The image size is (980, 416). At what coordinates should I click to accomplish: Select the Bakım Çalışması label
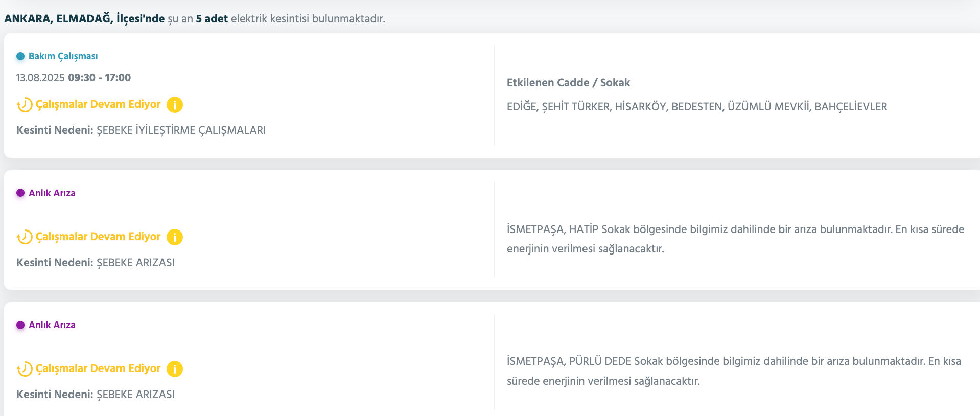point(62,56)
